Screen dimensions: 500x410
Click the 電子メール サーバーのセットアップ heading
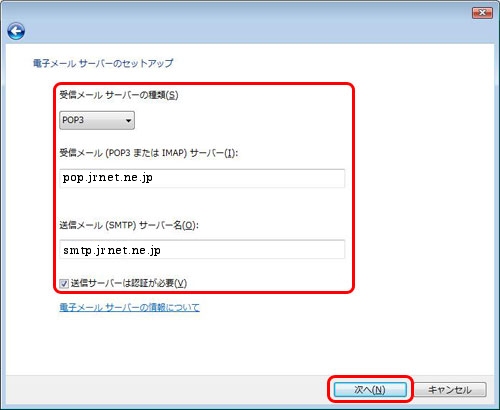point(103,63)
